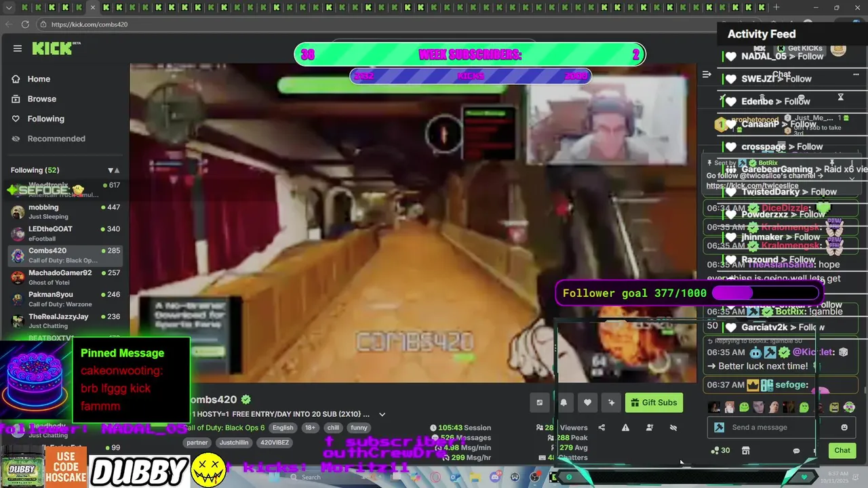868x488 pixels.
Task: Go to Home in the sidebar
Action: pyautogui.click(x=39, y=79)
